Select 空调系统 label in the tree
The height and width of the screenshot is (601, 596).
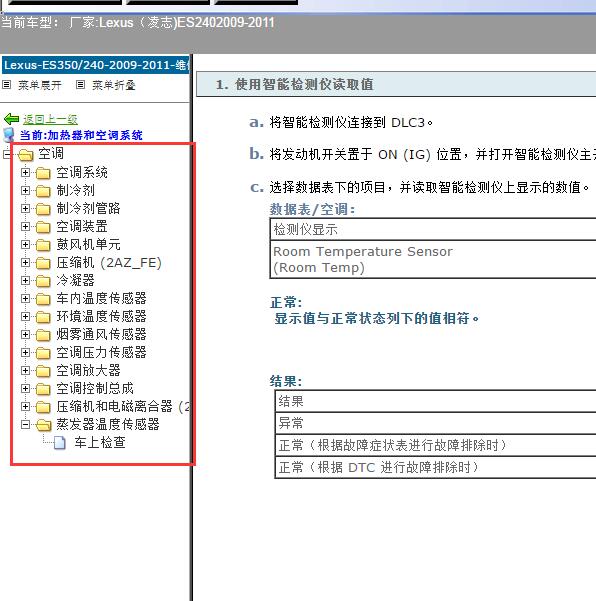point(82,172)
